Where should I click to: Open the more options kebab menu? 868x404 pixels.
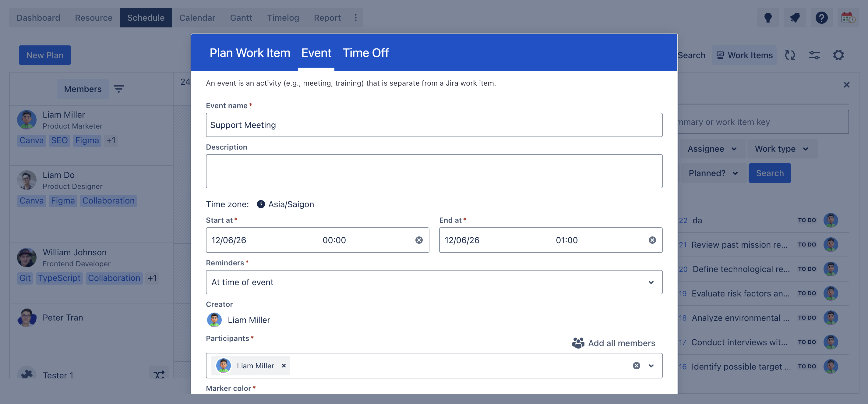click(x=355, y=18)
